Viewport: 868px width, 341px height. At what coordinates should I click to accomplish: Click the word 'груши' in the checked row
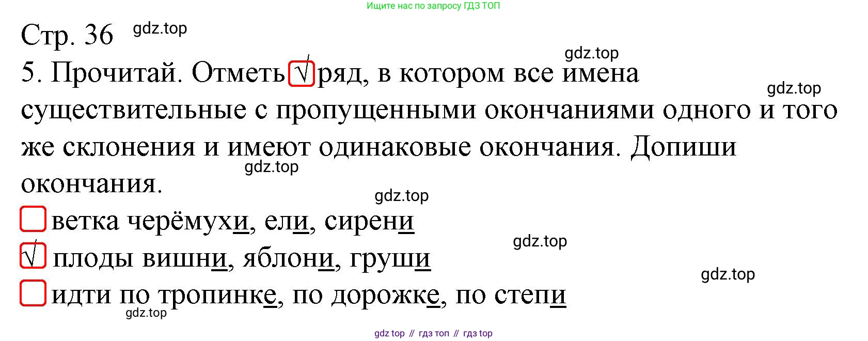[390, 258]
